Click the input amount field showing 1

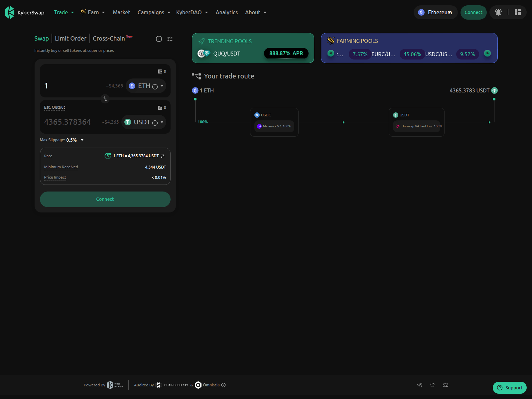pos(73,86)
